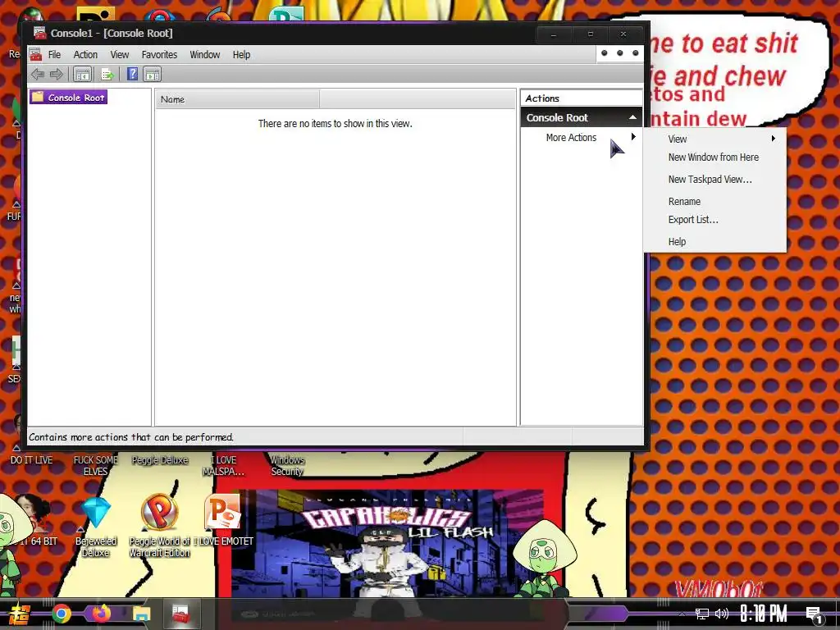Minimize the Console1 window

(554, 34)
